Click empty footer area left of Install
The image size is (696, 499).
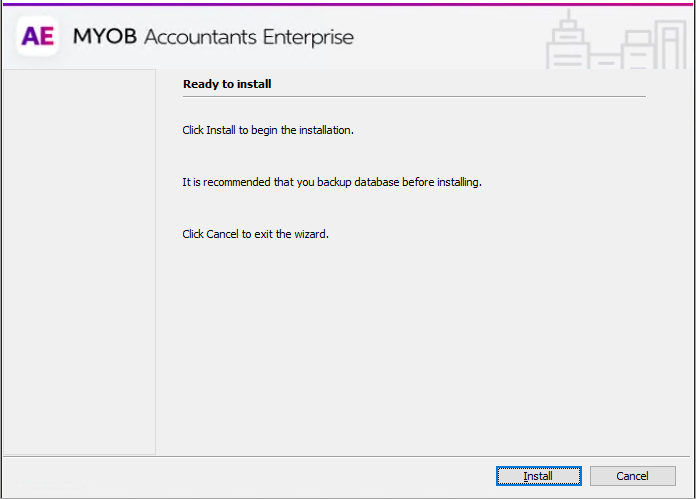click(250, 477)
